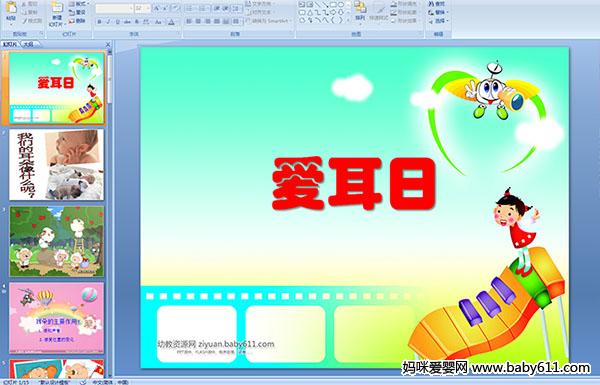Toggle Italic formatting
The height and width of the screenshot is (385, 600).
click(x=108, y=22)
